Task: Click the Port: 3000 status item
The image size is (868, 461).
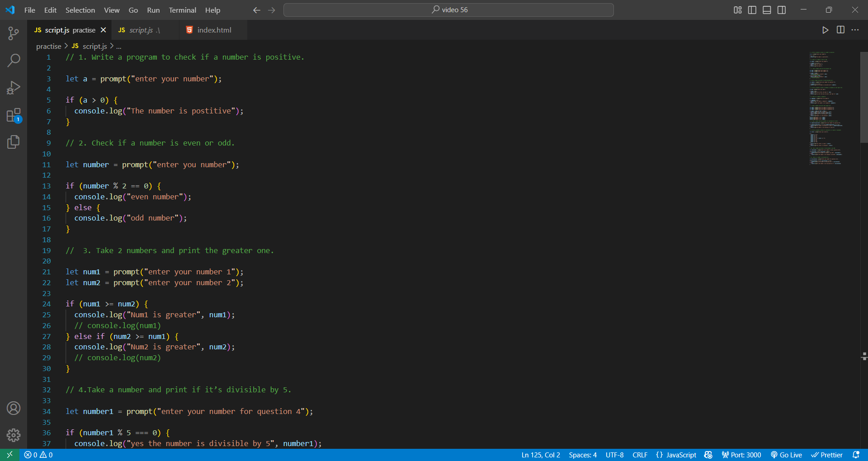Action: [x=741, y=455]
